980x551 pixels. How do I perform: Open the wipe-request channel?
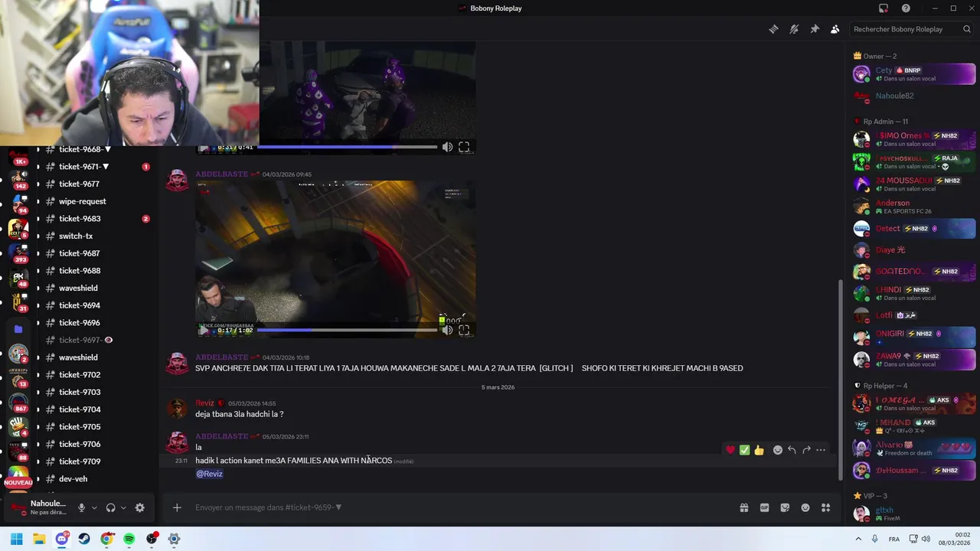pos(83,201)
